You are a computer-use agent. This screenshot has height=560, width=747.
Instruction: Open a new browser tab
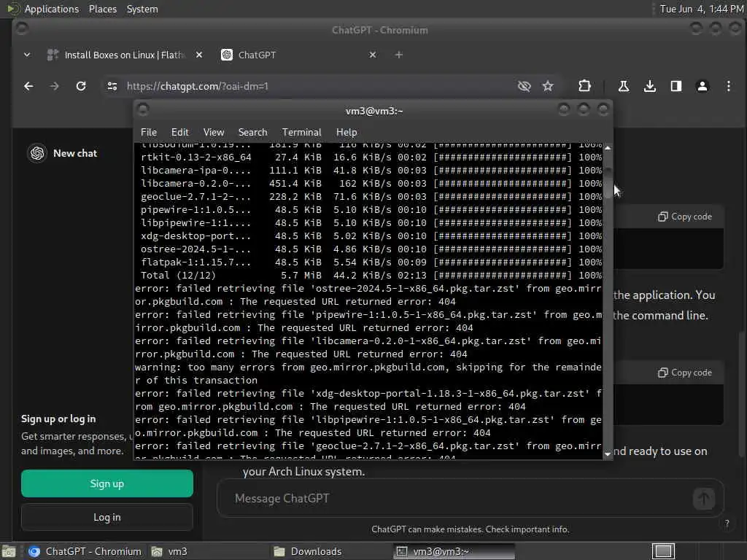(399, 55)
